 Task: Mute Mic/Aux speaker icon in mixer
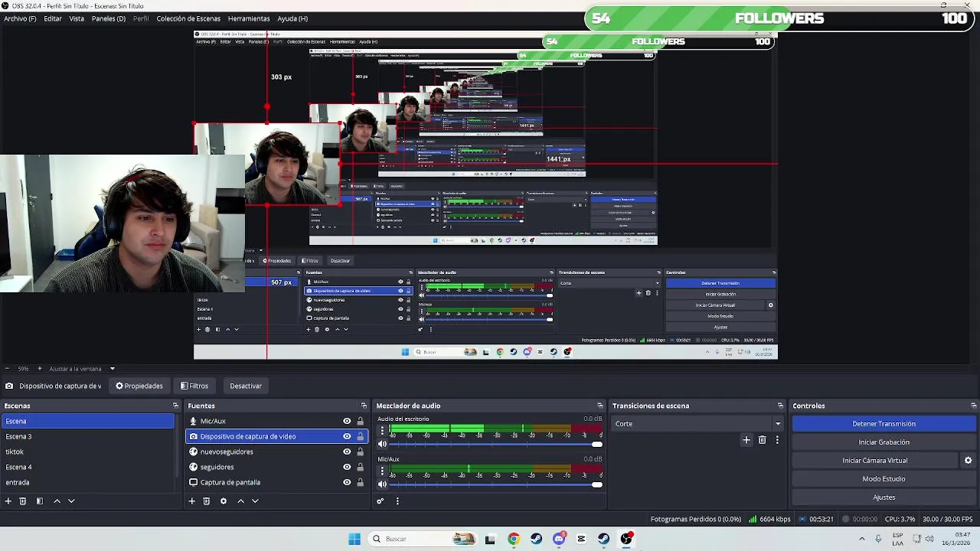pyautogui.click(x=382, y=484)
